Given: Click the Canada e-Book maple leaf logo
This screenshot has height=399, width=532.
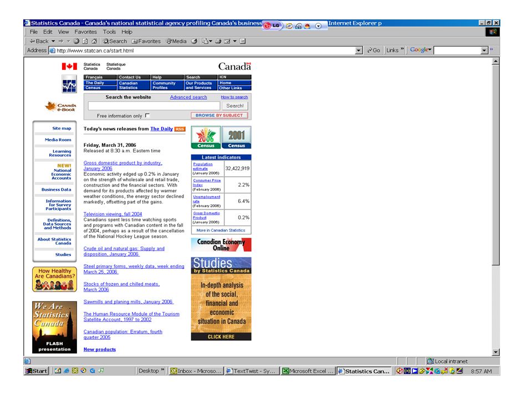Looking at the screenshot, I should [60, 106].
